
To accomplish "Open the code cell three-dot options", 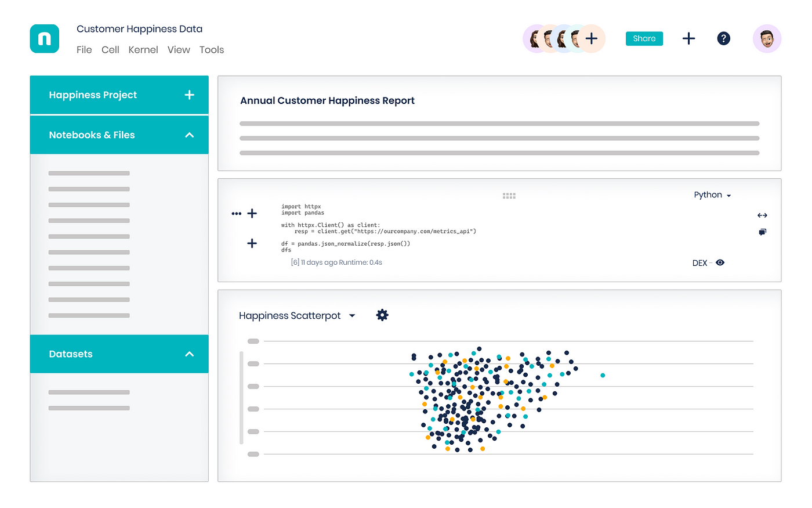I will point(236,214).
